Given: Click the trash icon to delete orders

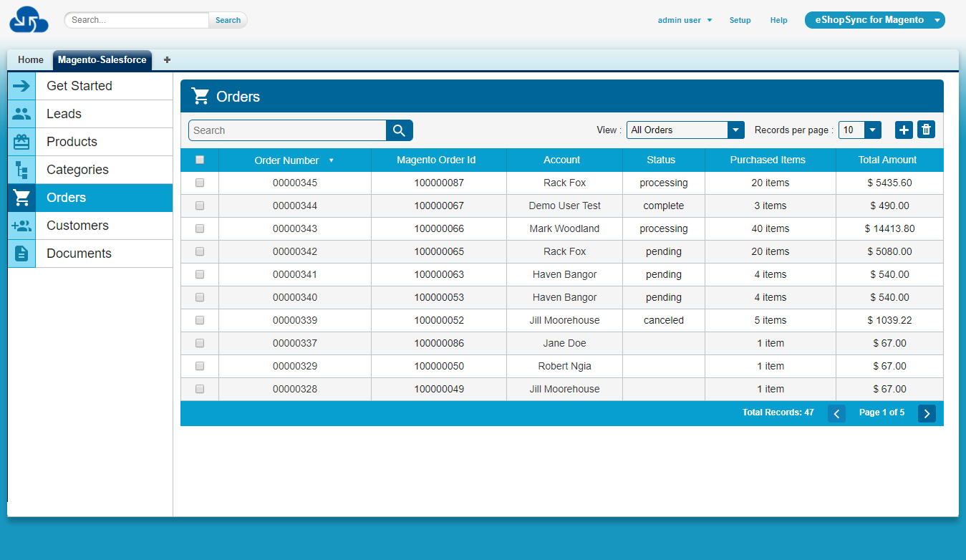Looking at the screenshot, I should (x=926, y=130).
